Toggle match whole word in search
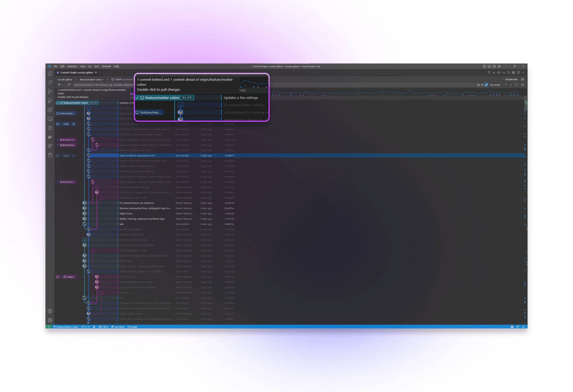573x392 pixels. tap(478, 85)
